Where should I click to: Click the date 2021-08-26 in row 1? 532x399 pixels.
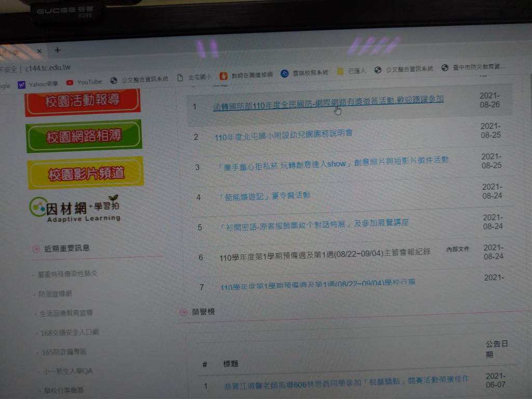pos(489,100)
